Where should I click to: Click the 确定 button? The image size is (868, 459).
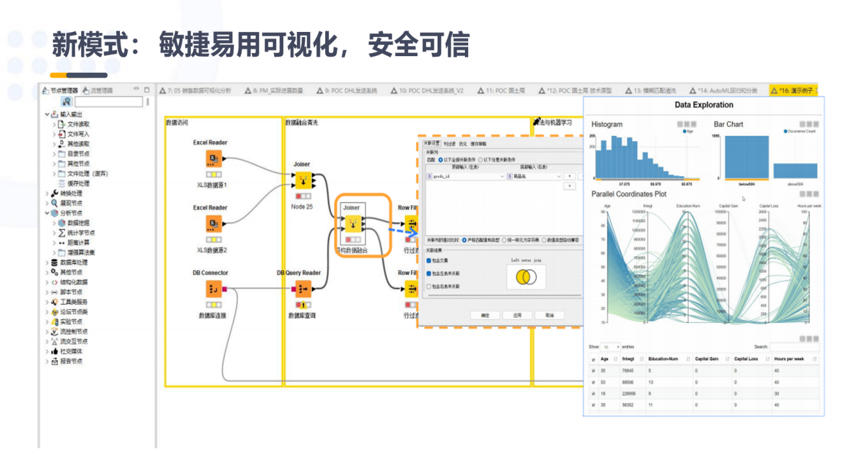point(485,315)
